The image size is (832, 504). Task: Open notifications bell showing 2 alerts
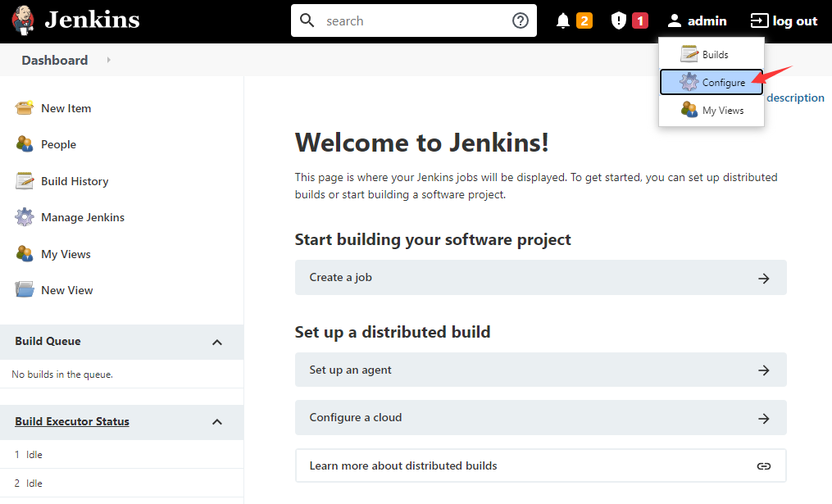click(x=565, y=20)
